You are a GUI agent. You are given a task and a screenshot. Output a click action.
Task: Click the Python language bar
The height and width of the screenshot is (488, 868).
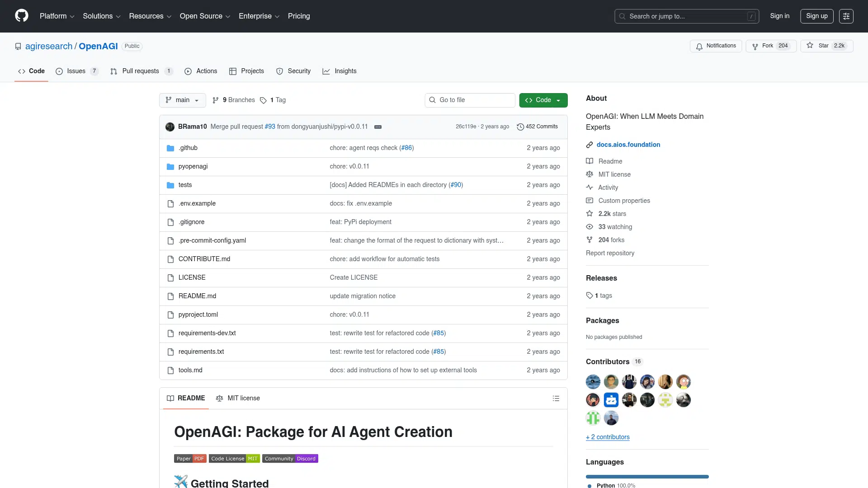647,477
